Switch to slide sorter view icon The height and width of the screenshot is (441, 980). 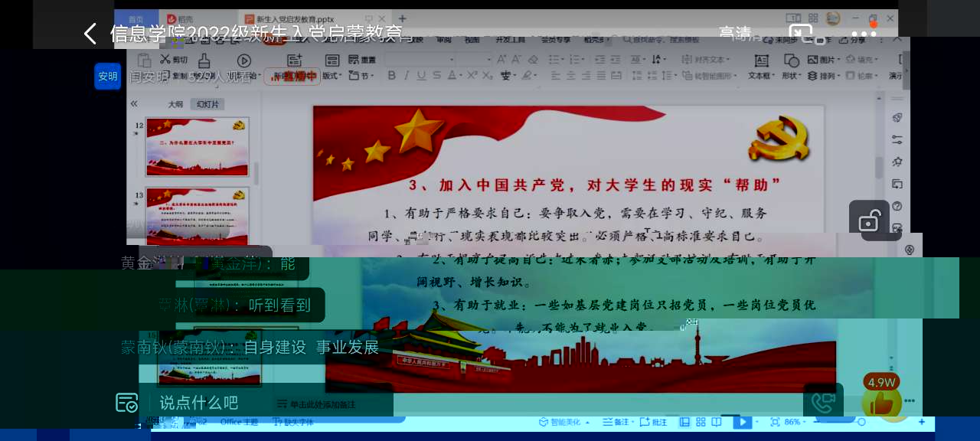(701, 422)
